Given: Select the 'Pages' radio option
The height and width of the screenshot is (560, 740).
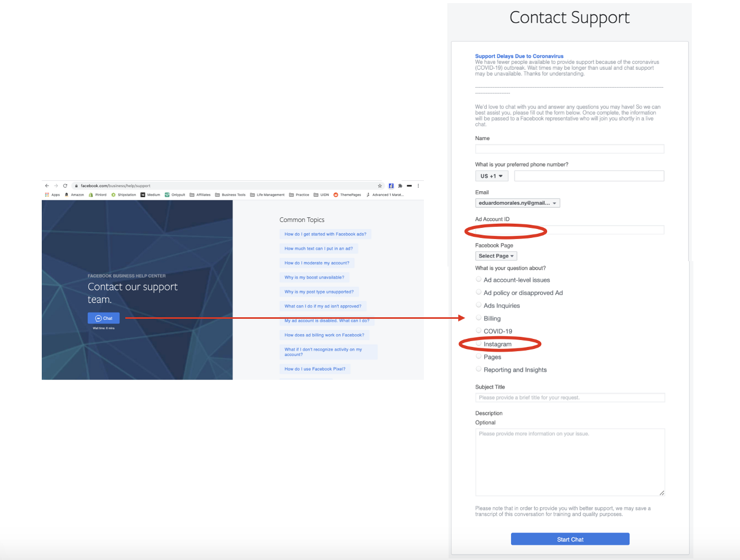Looking at the screenshot, I should coord(478,356).
